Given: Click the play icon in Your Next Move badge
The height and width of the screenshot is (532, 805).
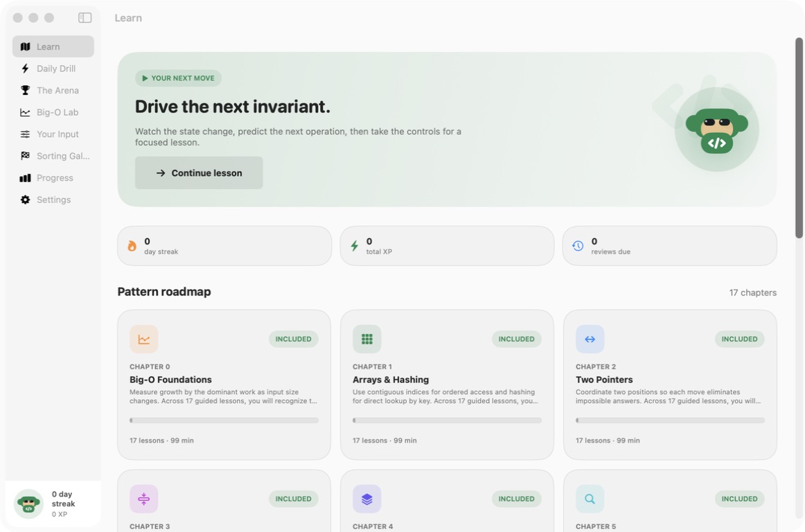Looking at the screenshot, I should 145,78.
